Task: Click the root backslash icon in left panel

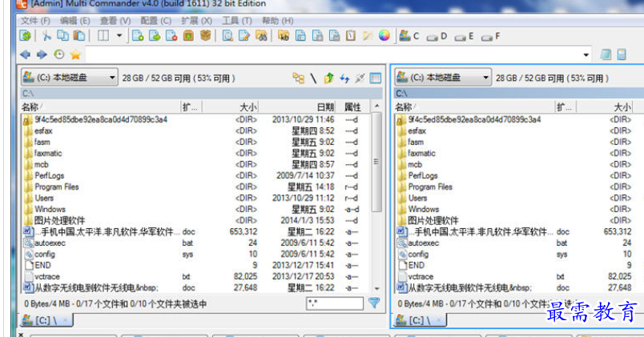Action: click(313, 78)
